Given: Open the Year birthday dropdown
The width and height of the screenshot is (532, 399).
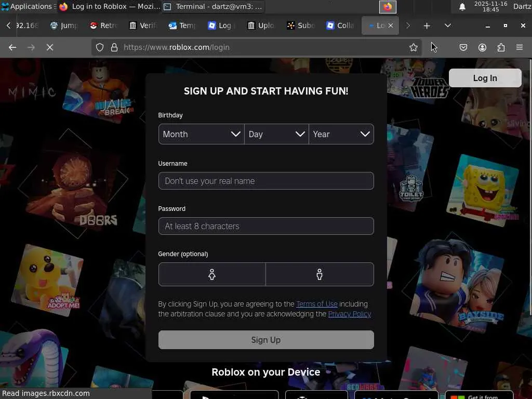Looking at the screenshot, I should point(341,134).
